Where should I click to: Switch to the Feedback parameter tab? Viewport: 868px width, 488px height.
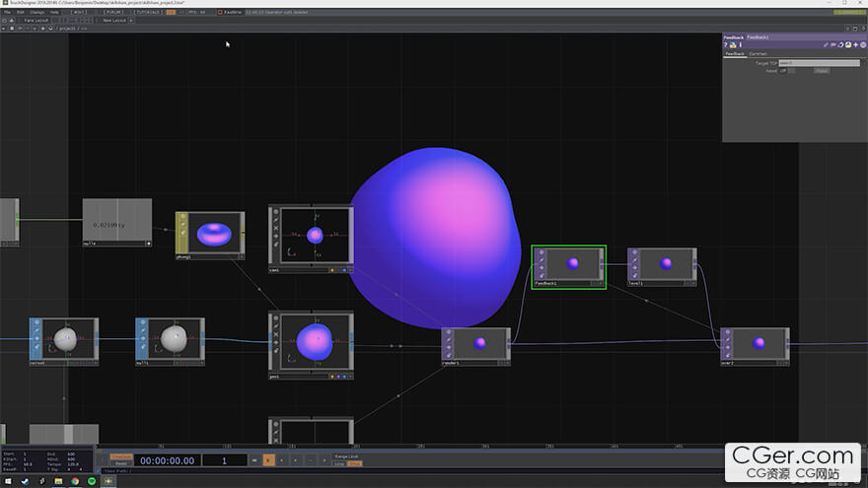click(x=735, y=53)
